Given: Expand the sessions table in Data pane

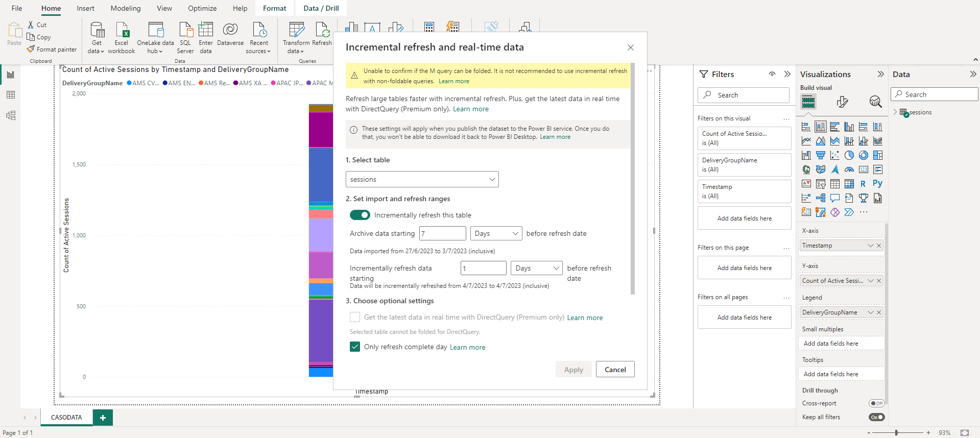Looking at the screenshot, I should (x=895, y=112).
